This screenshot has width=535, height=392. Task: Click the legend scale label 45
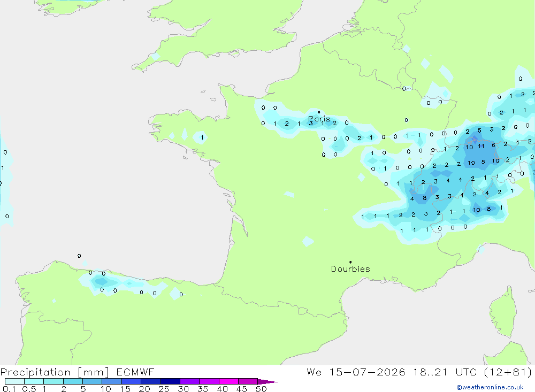[x=242, y=389]
